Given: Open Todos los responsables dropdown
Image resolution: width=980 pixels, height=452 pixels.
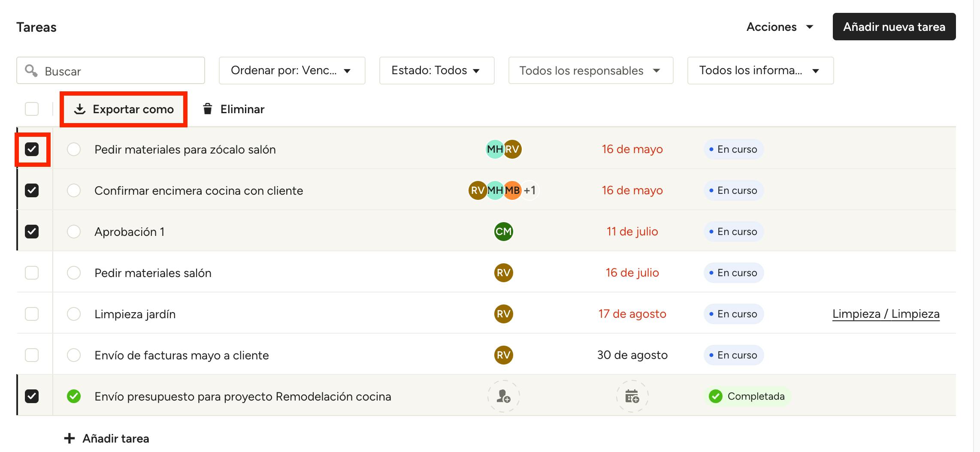Looking at the screenshot, I should tap(590, 70).
